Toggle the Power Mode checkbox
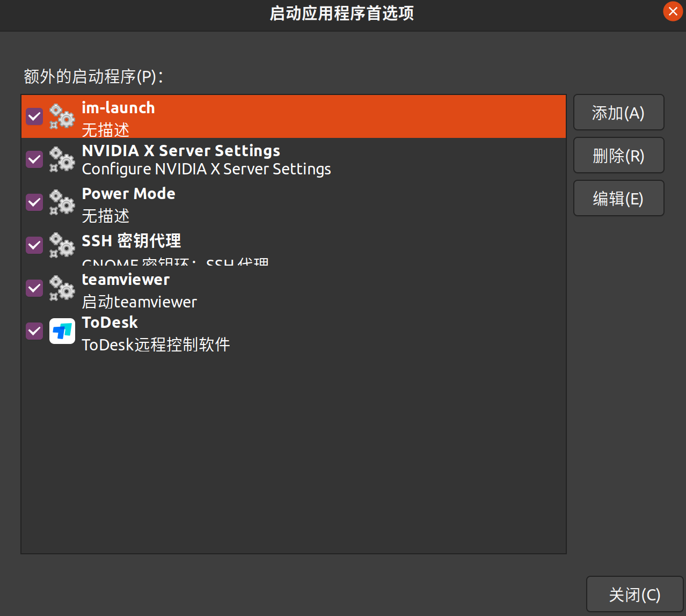Screen dimensions: 686x616 pyautogui.click(x=34, y=202)
